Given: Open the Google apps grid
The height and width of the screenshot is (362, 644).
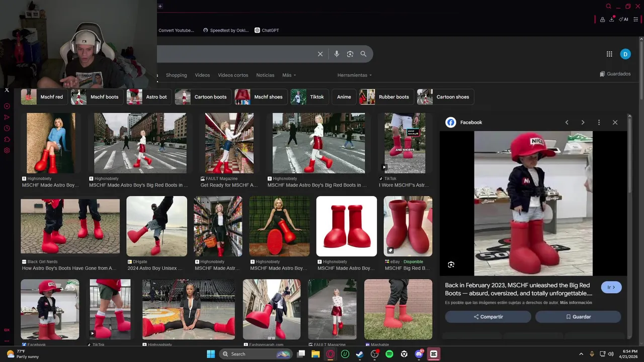Looking at the screenshot, I should [x=609, y=54].
